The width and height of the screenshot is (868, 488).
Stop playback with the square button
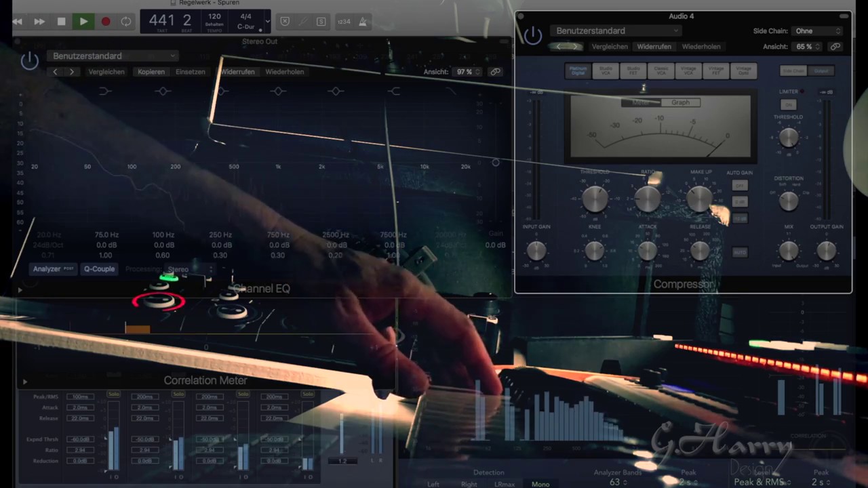(62, 22)
